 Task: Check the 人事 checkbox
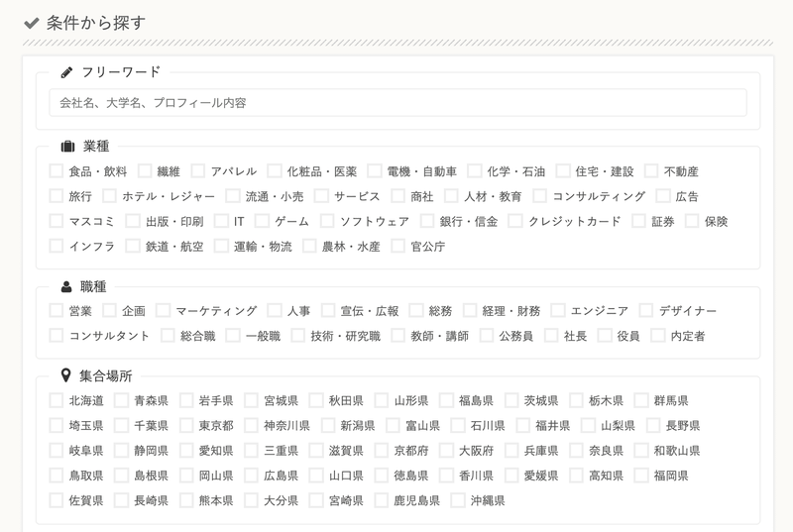(275, 310)
